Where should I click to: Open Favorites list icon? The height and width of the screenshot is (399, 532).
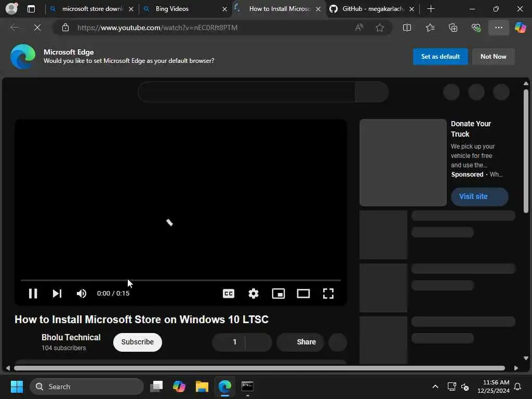(x=430, y=28)
